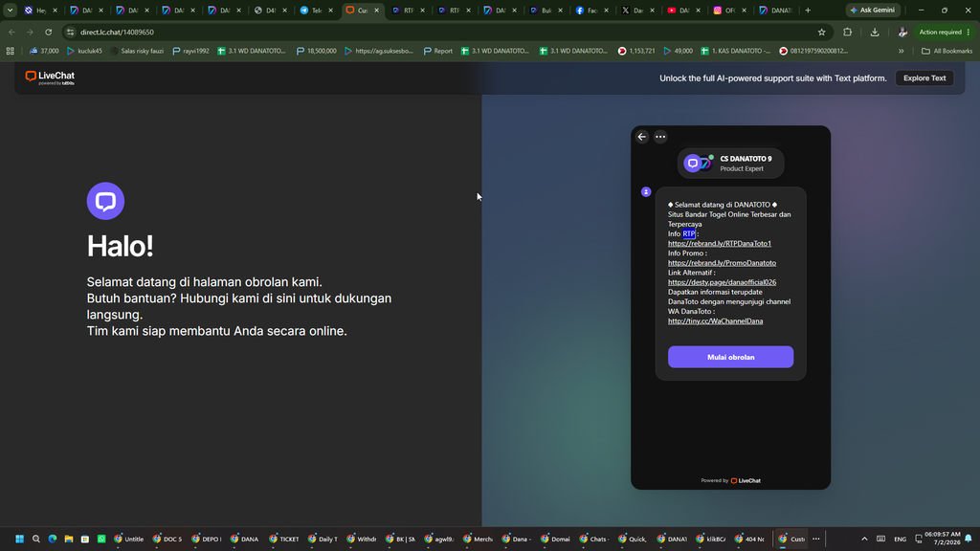
Task: Open a new tab with plus button
Action: (808, 10)
